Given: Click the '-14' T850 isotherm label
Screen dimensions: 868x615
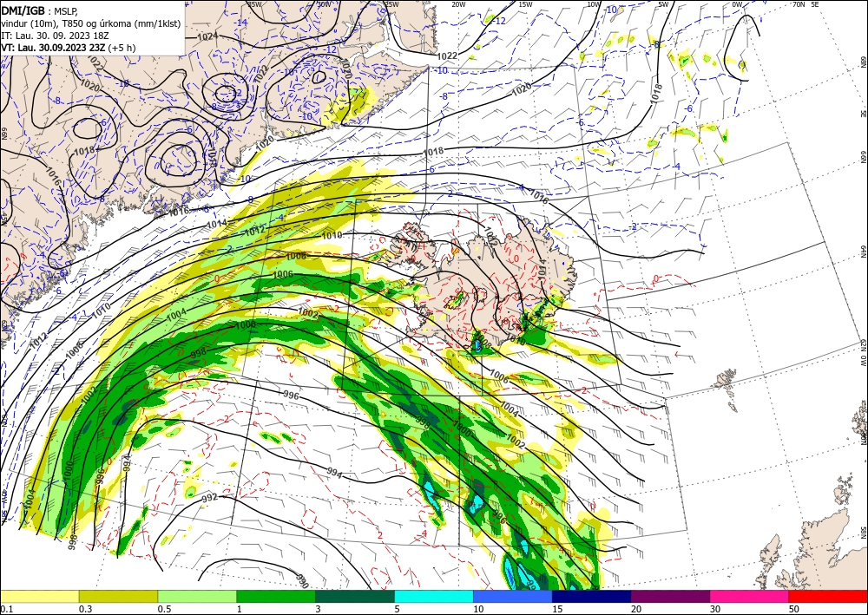Looking at the screenshot, I should coord(241,23).
